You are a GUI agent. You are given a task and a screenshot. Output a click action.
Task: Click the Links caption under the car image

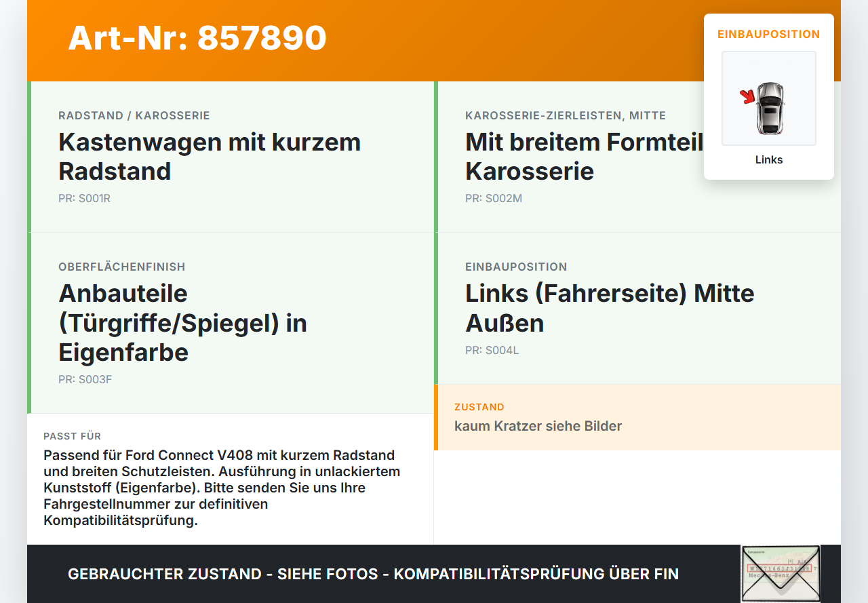(769, 160)
